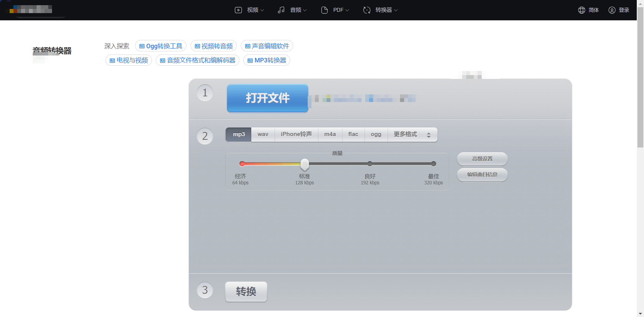Viewport: 644px width, 317px height.
Task: Click the quality slider handle at 128 kbps
Action: tap(305, 164)
